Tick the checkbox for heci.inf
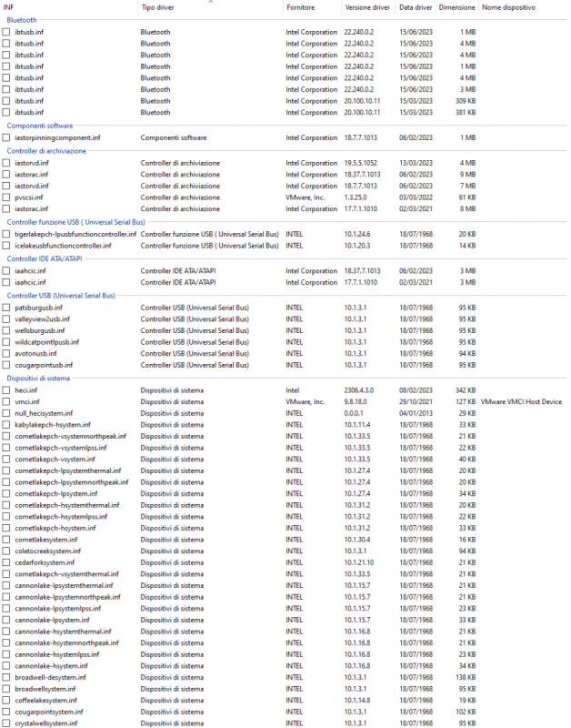This screenshot has height=728, width=571. (6, 390)
